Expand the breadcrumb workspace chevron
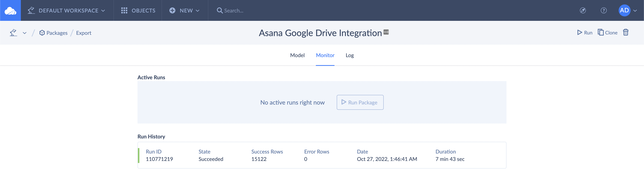 click(24, 33)
